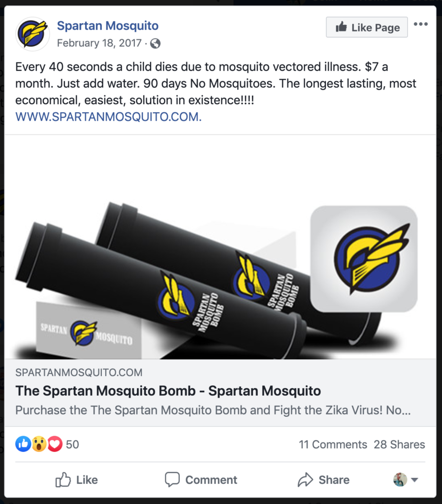Click the mosquito bomb product image
The width and height of the screenshot is (442, 504).
(220, 247)
